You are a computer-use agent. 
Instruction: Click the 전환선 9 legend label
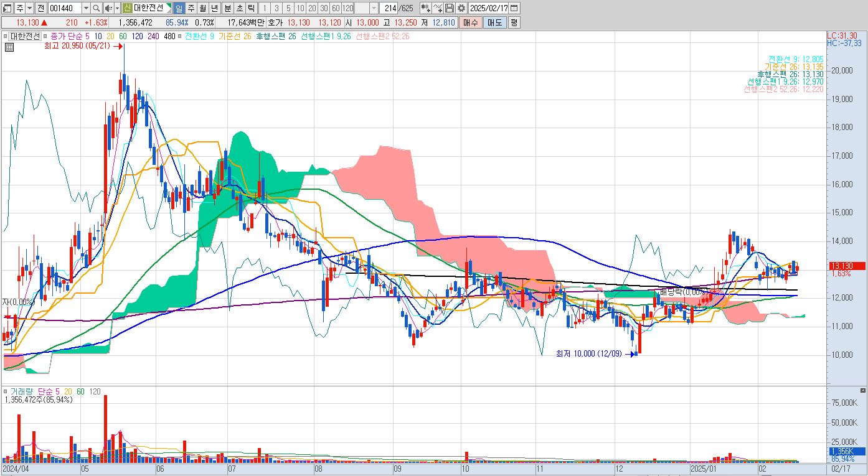click(x=199, y=36)
